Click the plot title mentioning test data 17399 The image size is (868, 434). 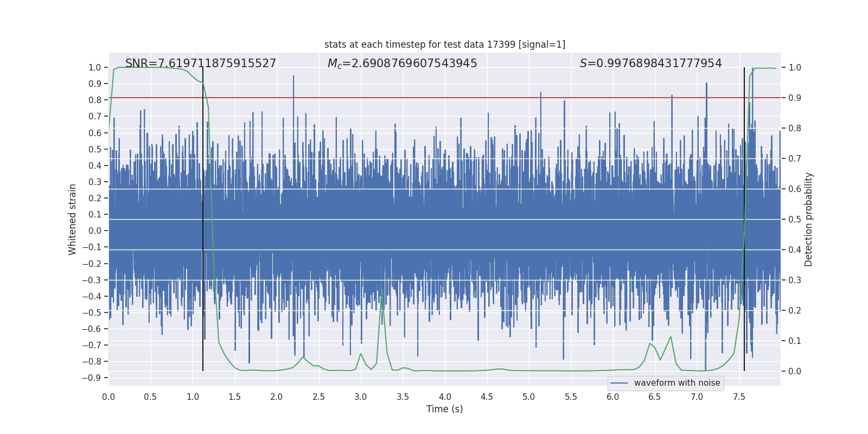click(444, 44)
